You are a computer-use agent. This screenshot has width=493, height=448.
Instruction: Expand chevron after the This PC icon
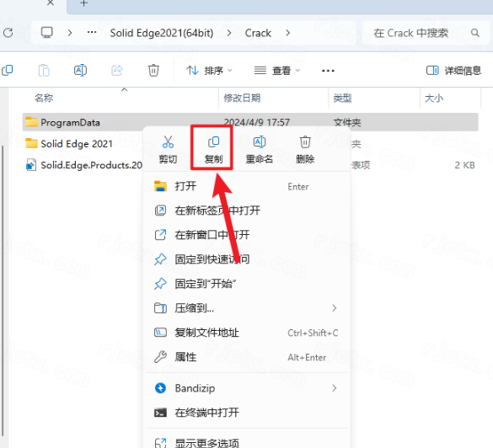tap(70, 33)
